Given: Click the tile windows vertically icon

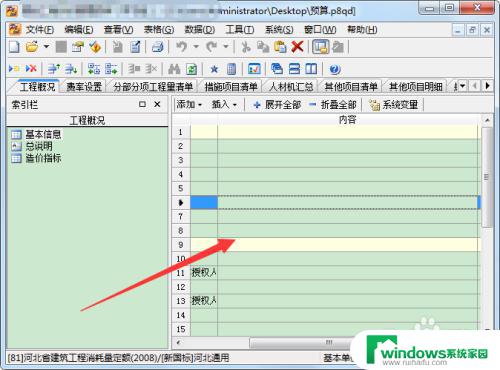Looking at the screenshot, I should 311,69.
